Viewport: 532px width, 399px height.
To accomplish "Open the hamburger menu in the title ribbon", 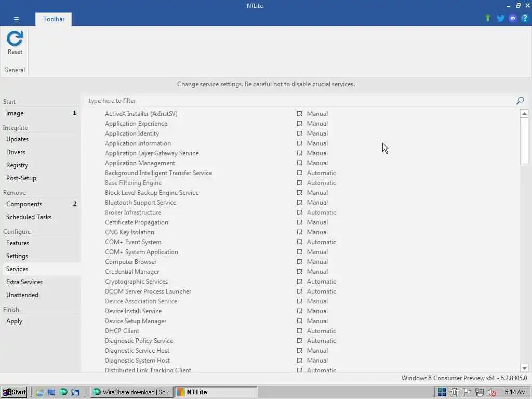I will pyautogui.click(x=16, y=19).
